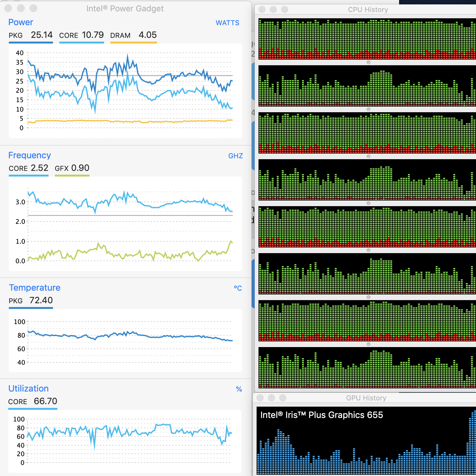Click the green legend bar under GFX
The width and height of the screenshot is (476, 476).
point(72,175)
